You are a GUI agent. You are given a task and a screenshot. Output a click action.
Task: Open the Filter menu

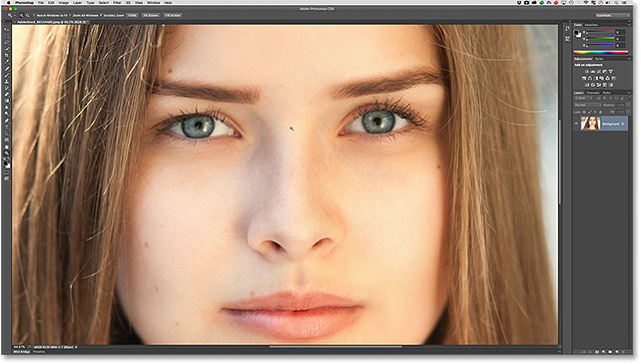tap(117, 2)
